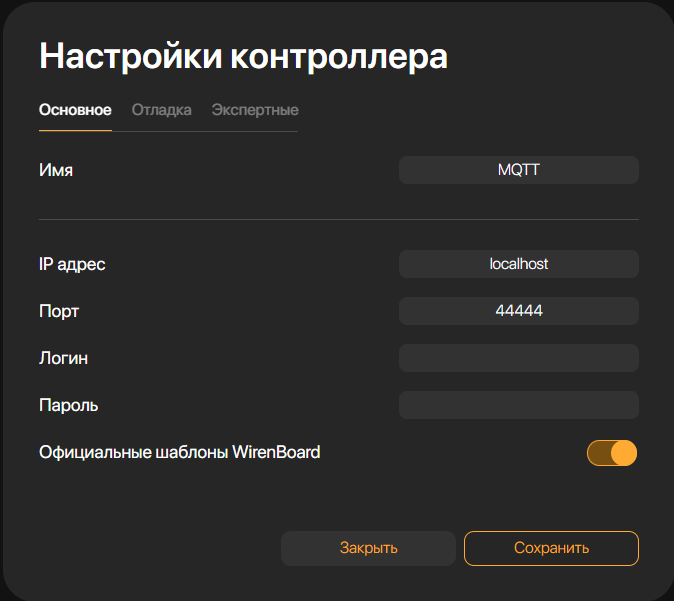Image resolution: width=674 pixels, height=601 pixels.
Task: Click the orange underline beneath Основное tab
Action: 75,130
